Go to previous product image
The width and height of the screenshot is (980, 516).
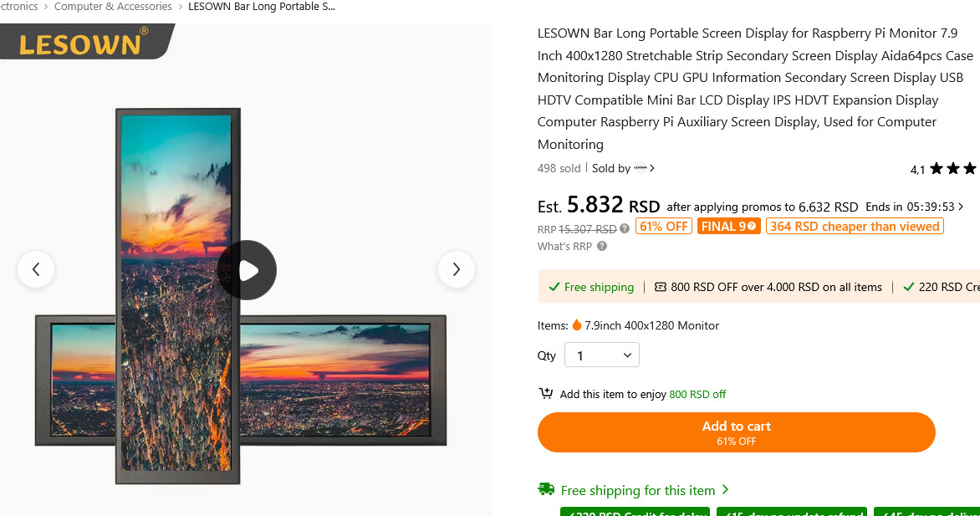(x=36, y=269)
